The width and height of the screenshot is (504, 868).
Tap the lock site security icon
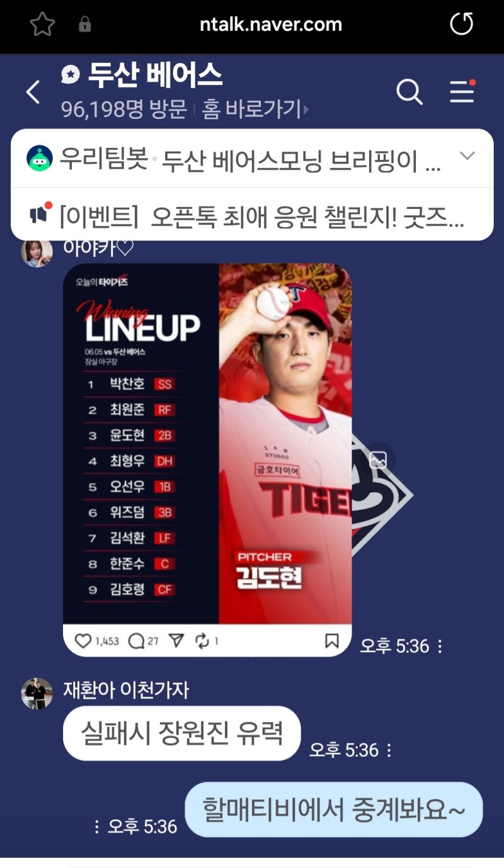pyautogui.click(x=84, y=25)
